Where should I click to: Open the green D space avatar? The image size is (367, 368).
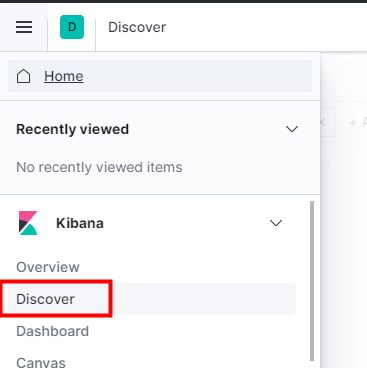pos(72,27)
